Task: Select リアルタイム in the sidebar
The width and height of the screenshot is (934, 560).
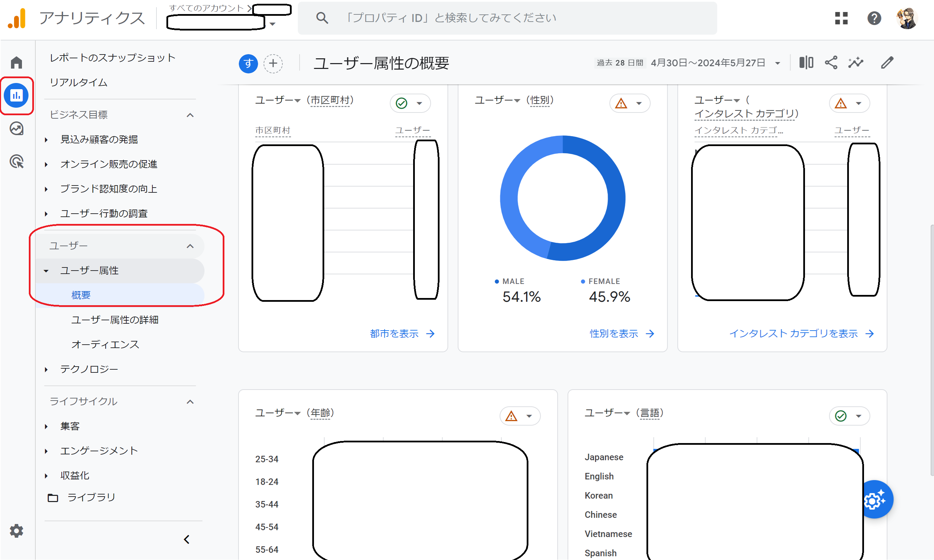Action: click(x=79, y=83)
